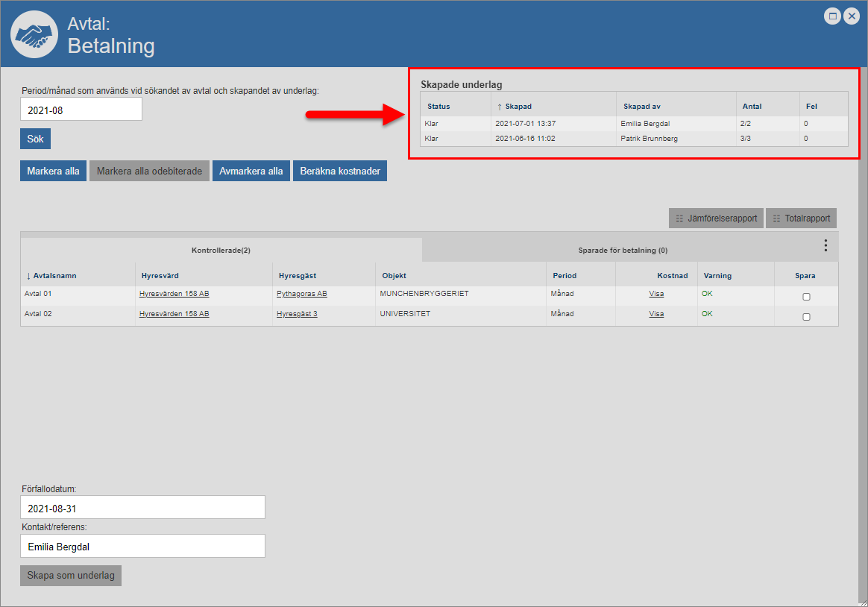The image size is (868, 607).
Task: Open the Jämförelserapport report
Action: click(x=716, y=218)
